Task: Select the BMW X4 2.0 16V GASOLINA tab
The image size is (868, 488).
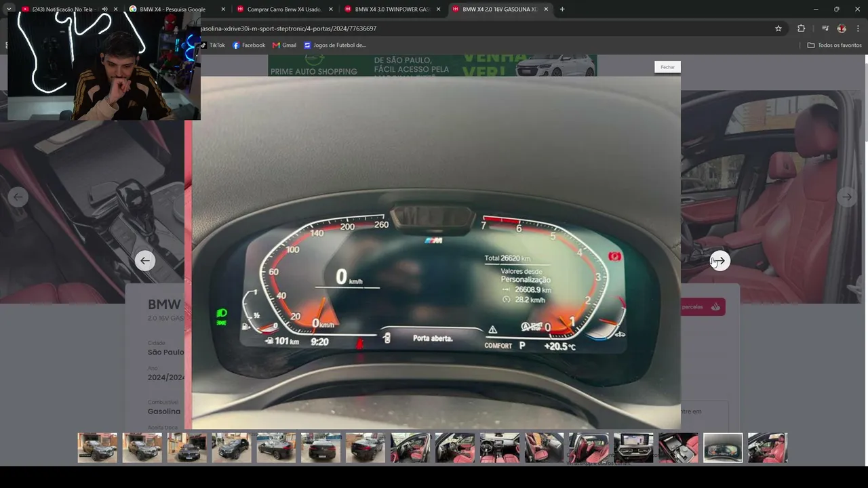Action: 500,9
